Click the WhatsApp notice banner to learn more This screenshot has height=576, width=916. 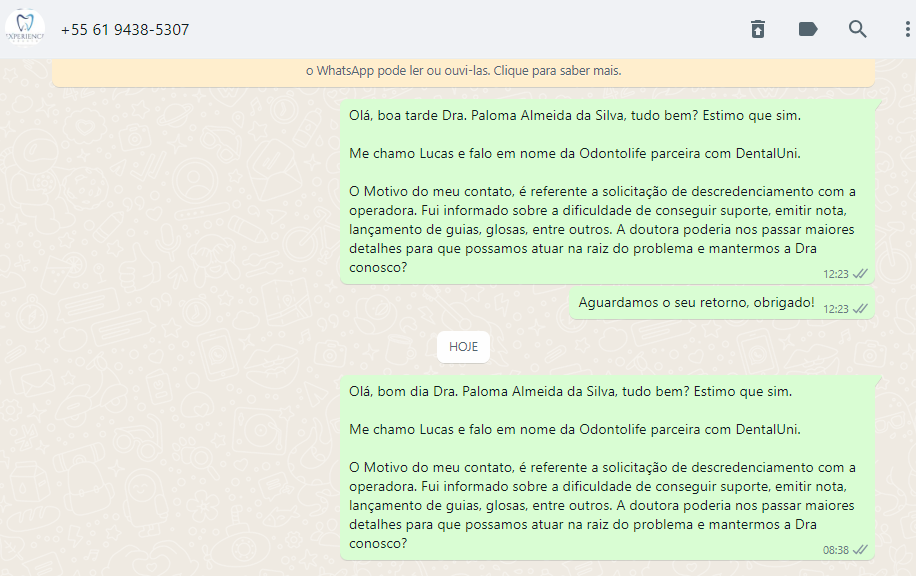pyautogui.click(x=463, y=71)
